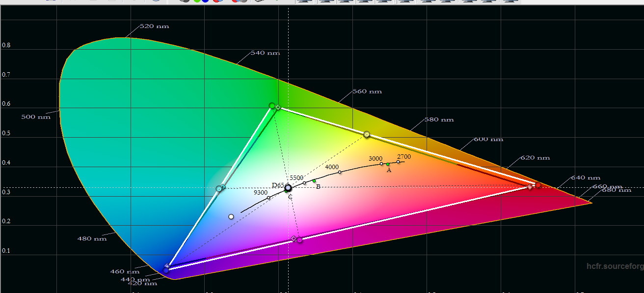Click the 9300 color temperature marker
The height and width of the screenshot is (293, 644).
point(268,198)
